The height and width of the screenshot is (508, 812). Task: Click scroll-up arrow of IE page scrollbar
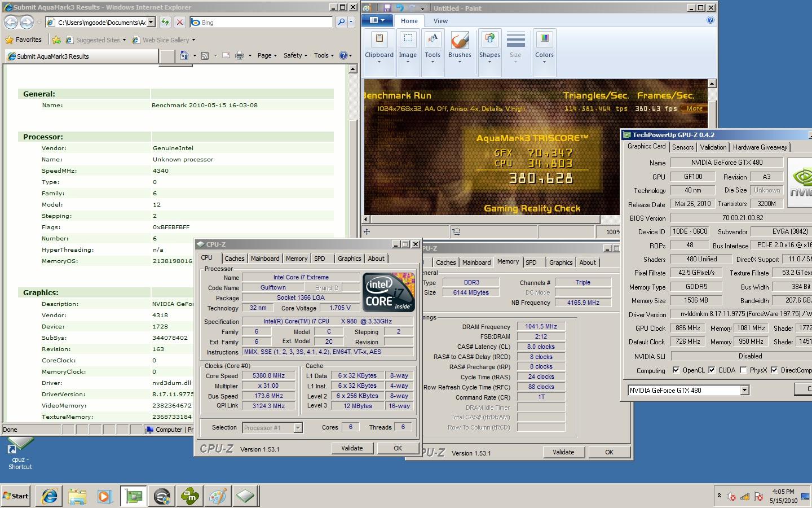click(x=353, y=69)
